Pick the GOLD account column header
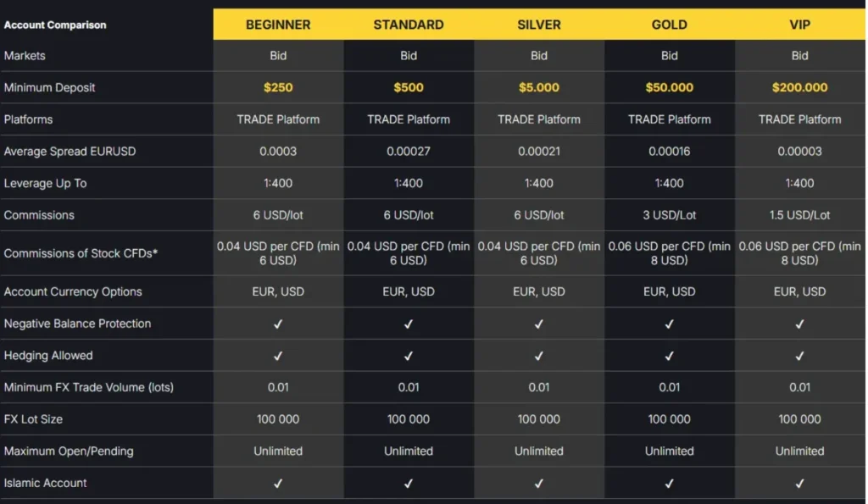 pos(670,25)
